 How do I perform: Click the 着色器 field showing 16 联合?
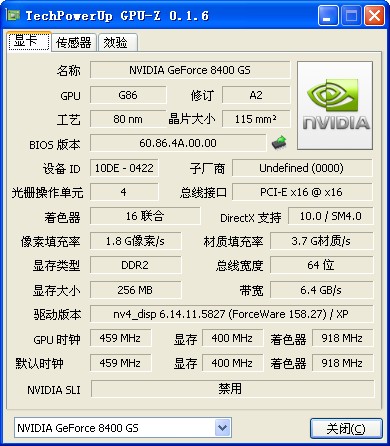coord(145,216)
